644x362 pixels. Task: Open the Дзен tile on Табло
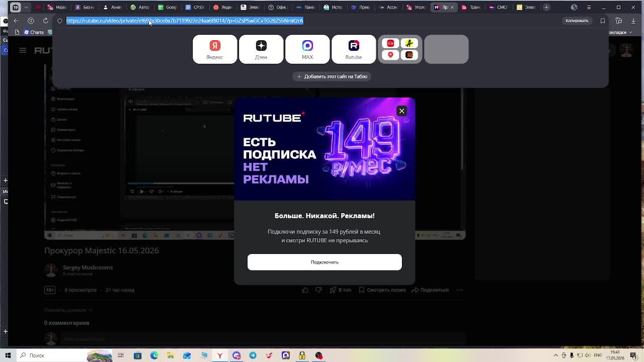click(x=261, y=49)
